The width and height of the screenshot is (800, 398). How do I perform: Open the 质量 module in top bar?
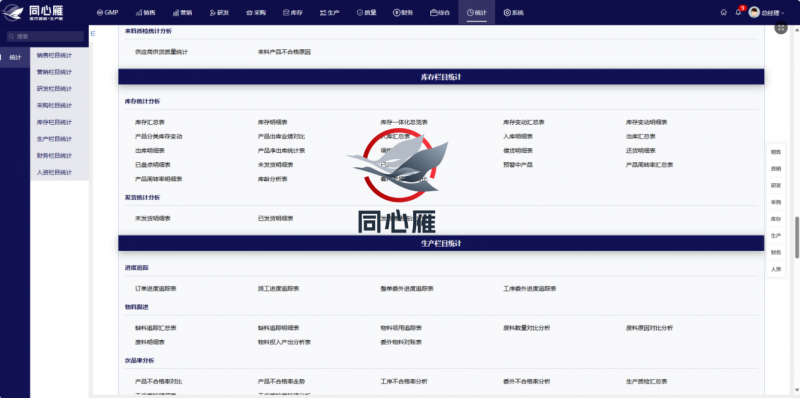pos(366,12)
